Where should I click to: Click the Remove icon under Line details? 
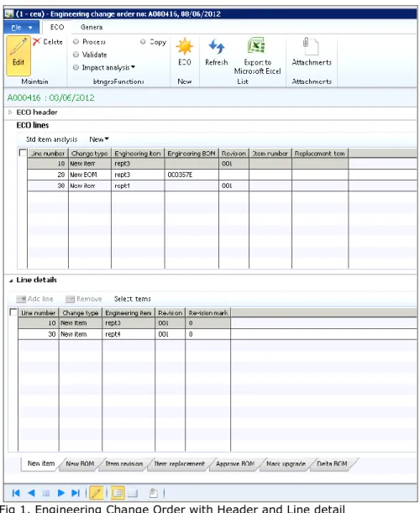pyautogui.click(x=70, y=299)
